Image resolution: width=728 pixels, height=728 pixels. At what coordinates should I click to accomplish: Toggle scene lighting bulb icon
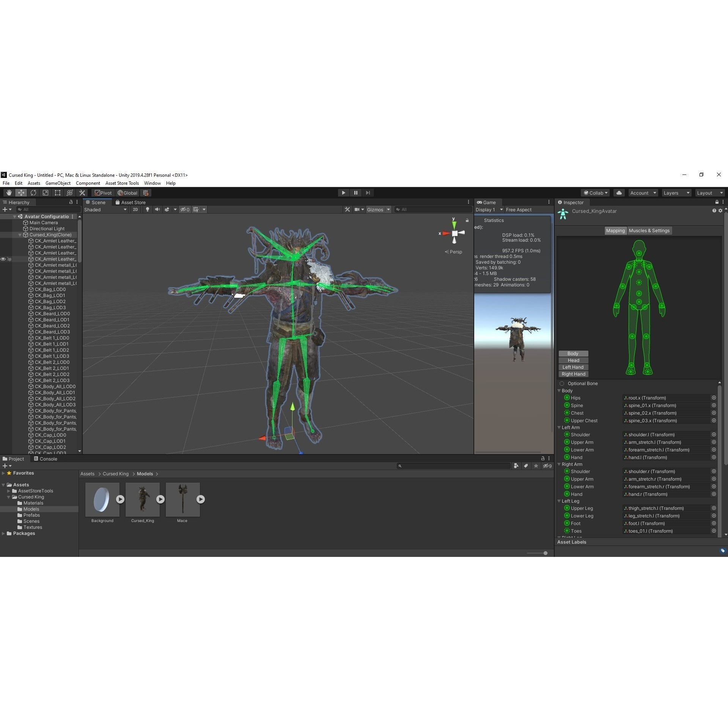[148, 209]
